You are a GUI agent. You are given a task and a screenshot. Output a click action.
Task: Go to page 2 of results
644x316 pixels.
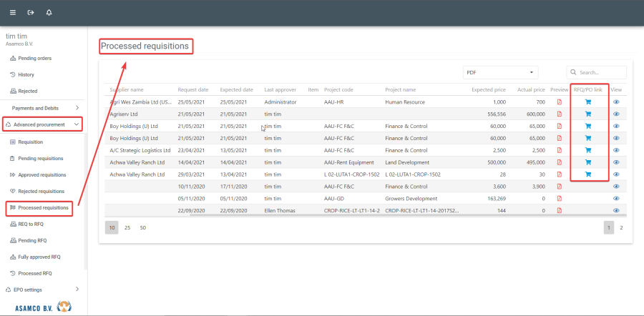[x=621, y=227]
